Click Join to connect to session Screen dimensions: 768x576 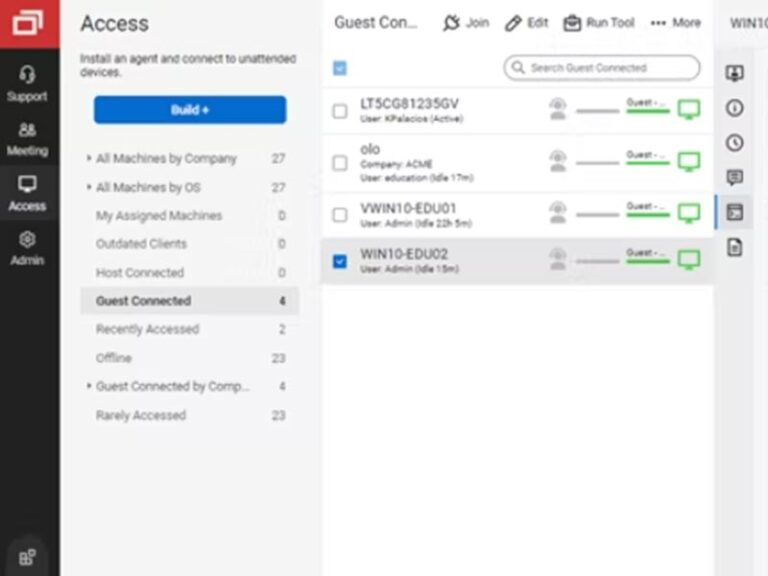466,23
